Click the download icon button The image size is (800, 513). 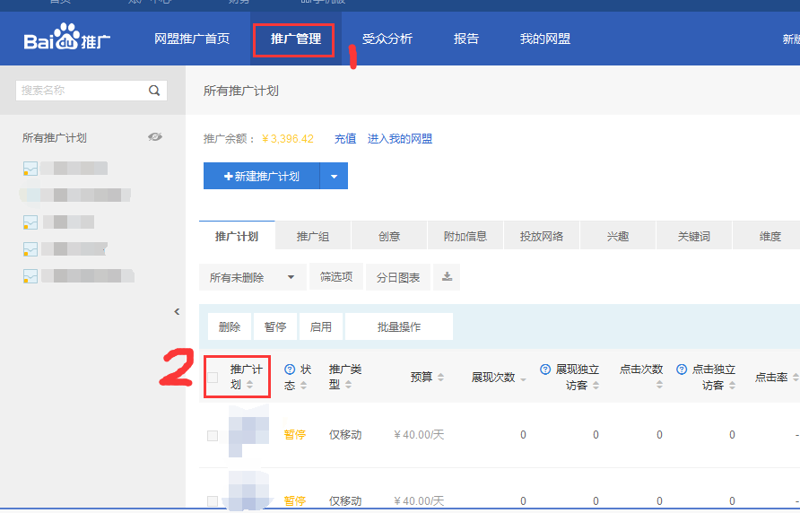(x=446, y=277)
